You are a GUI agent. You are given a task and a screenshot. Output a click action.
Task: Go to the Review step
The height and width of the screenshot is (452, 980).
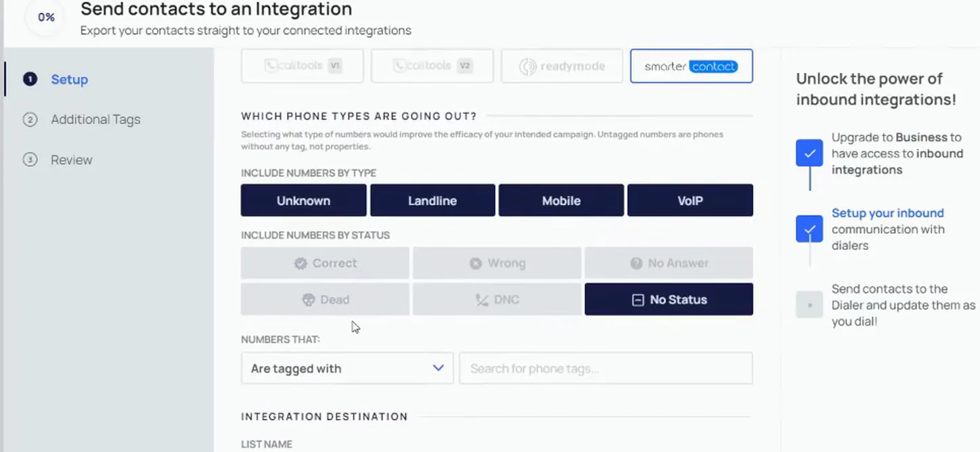tap(71, 160)
